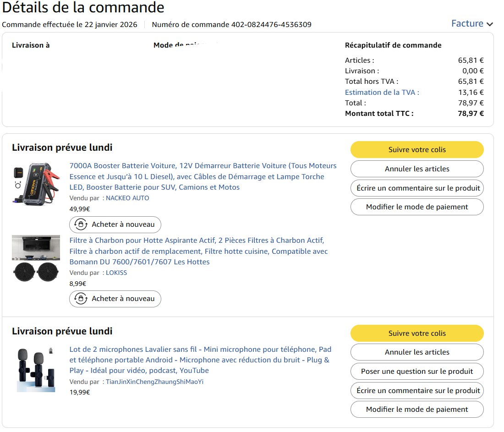
Task: Open the 7000A Booster Batterie product link
Action: (203, 176)
